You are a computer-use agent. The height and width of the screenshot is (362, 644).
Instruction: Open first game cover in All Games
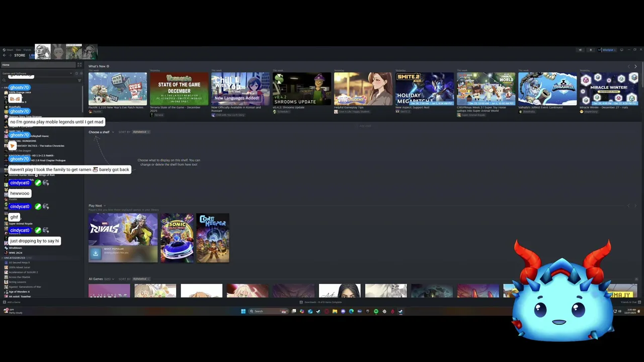pos(109,291)
